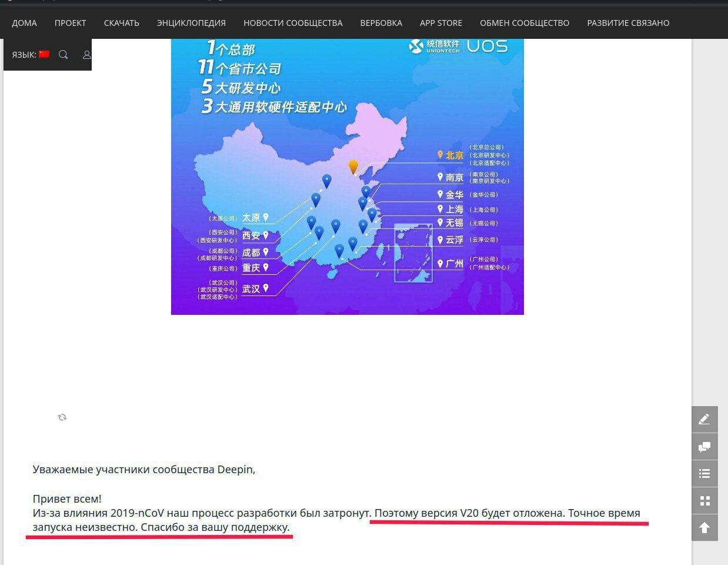Viewport: 728px width, 565px height.
Task: Click the '广州' label on the map
Action: coord(455,264)
